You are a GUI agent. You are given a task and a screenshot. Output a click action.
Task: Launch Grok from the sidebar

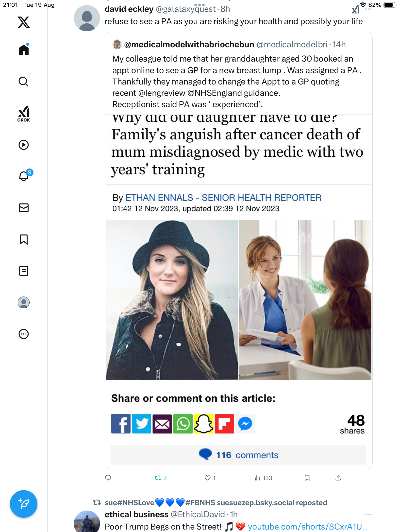(x=24, y=114)
